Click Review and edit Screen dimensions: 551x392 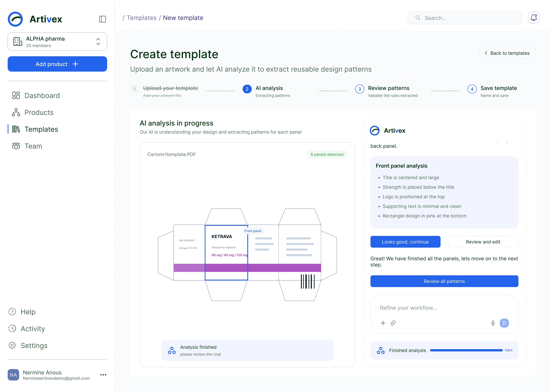coord(483,242)
